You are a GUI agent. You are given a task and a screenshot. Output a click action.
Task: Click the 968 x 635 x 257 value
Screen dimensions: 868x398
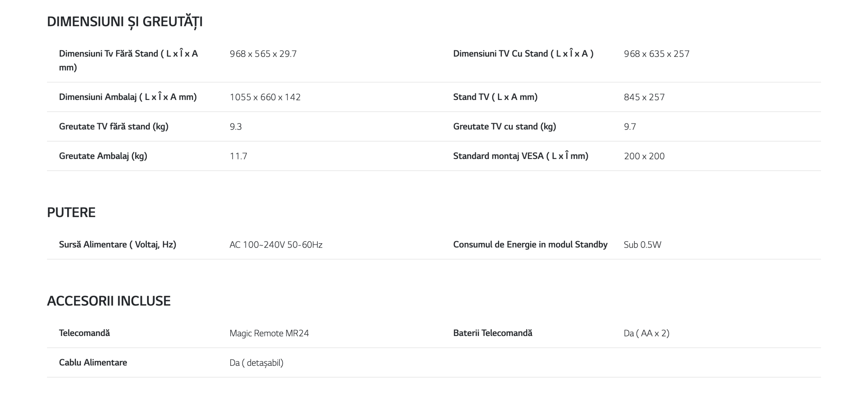pos(656,54)
